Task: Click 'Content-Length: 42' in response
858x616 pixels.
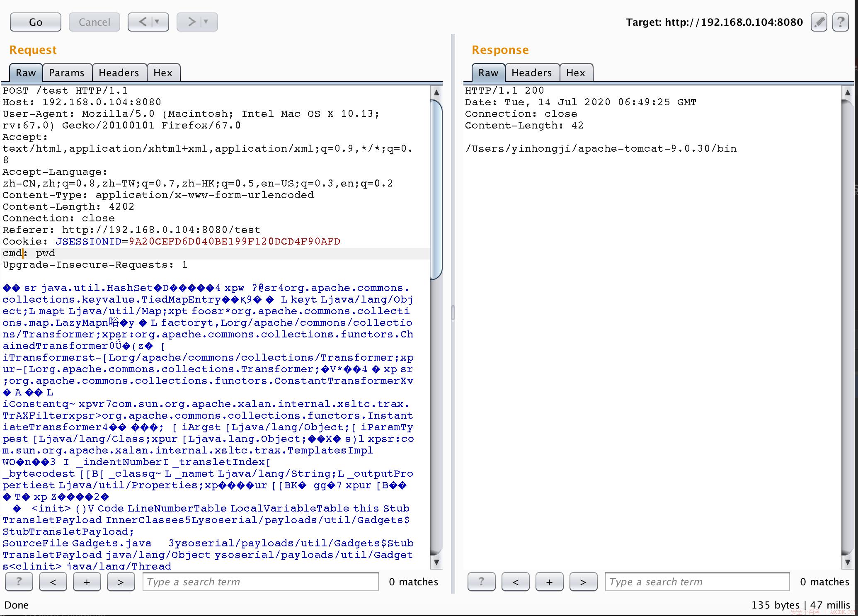Action: click(524, 125)
